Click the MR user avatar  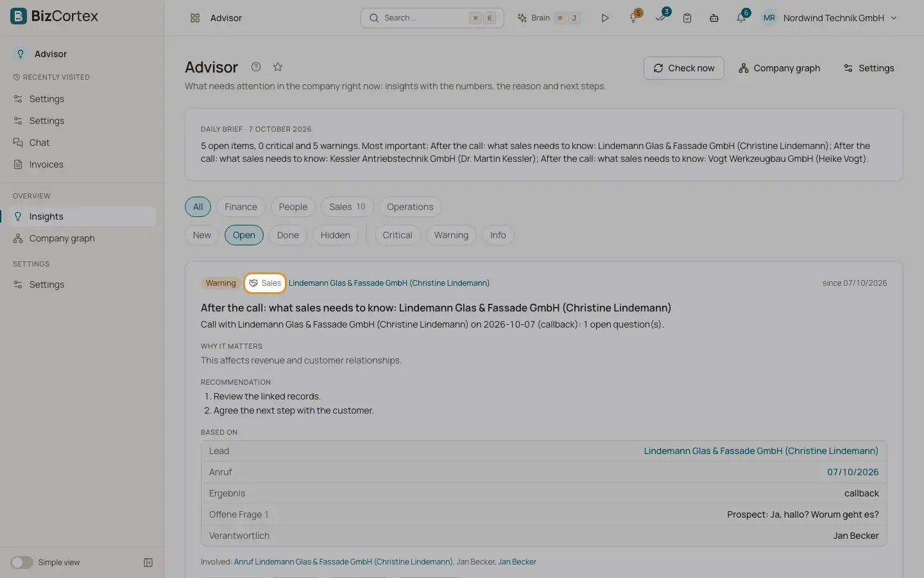pos(769,18)
